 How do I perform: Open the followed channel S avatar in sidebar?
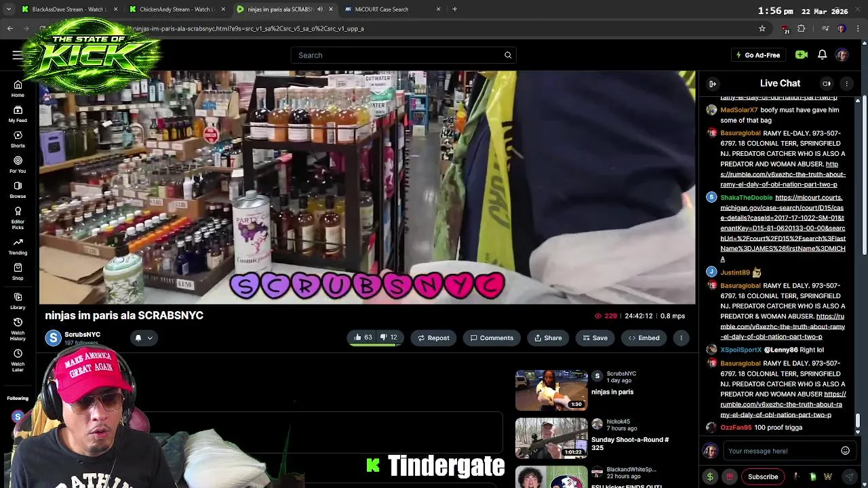pyautogui.click(x=18, y=417)
